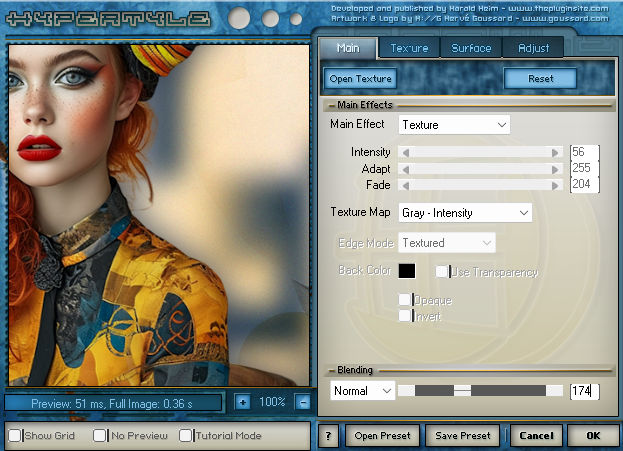Expand the Texture Map dropdown

pos(465,213)
